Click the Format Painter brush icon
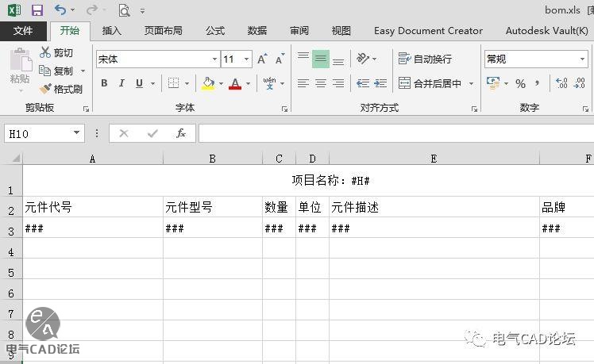 pyautogui.click(x=46, y=89)
